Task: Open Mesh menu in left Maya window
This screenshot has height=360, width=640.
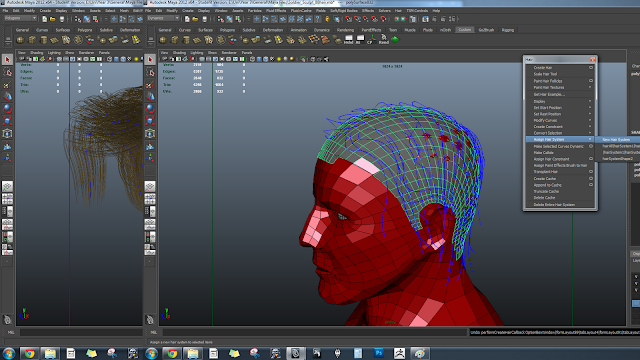Action: coord(124,11)
